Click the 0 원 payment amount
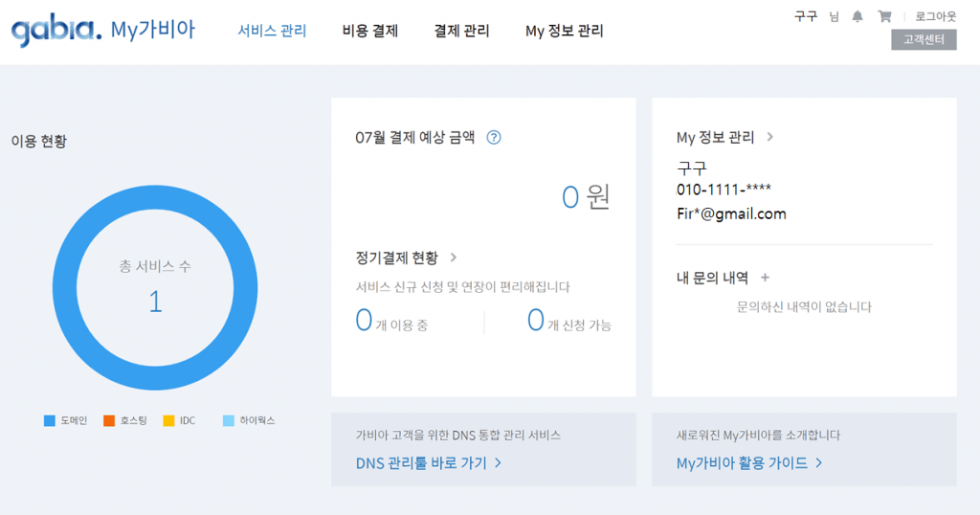Image resolution: width=980 pixels, height=515 pixels. coord(586,197)
